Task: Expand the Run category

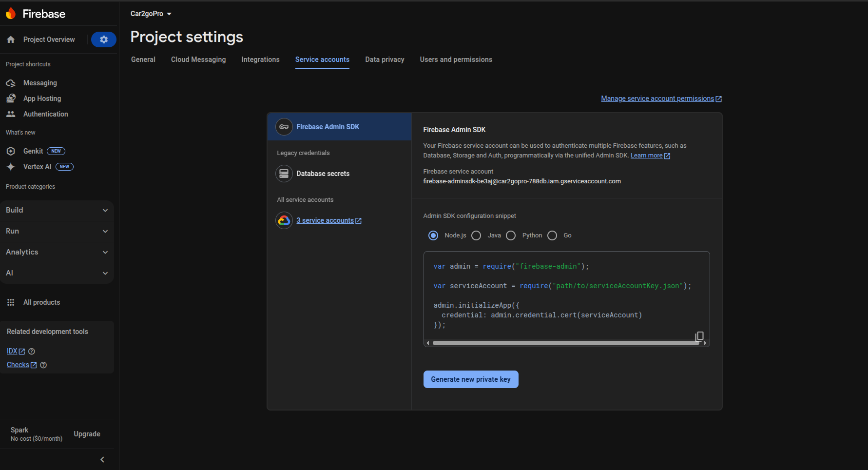Action: (x=57, y=231)
